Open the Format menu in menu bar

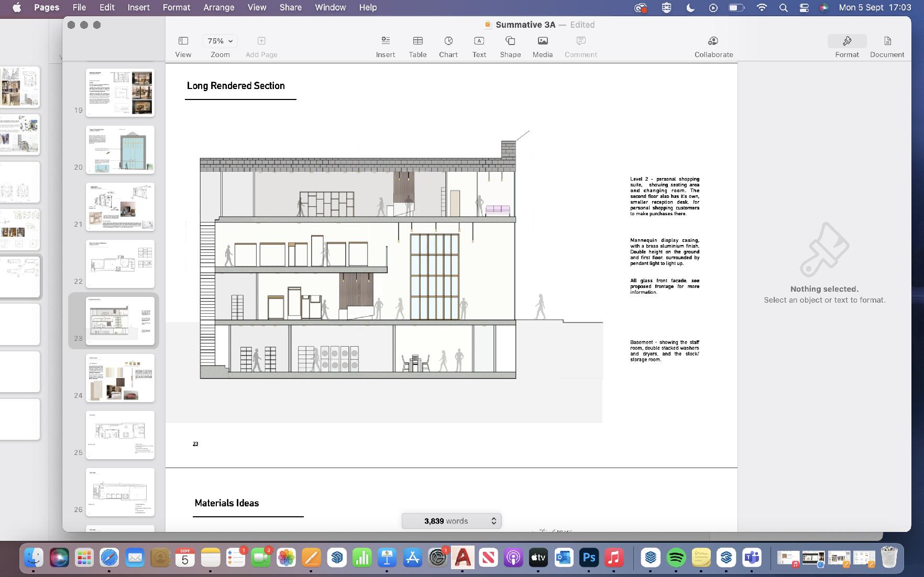(176, 8)
